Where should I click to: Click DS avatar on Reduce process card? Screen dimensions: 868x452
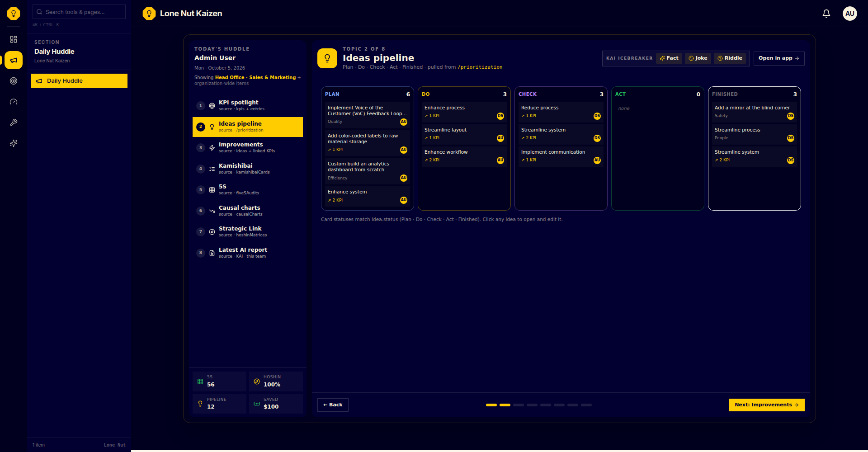point(597,116)
